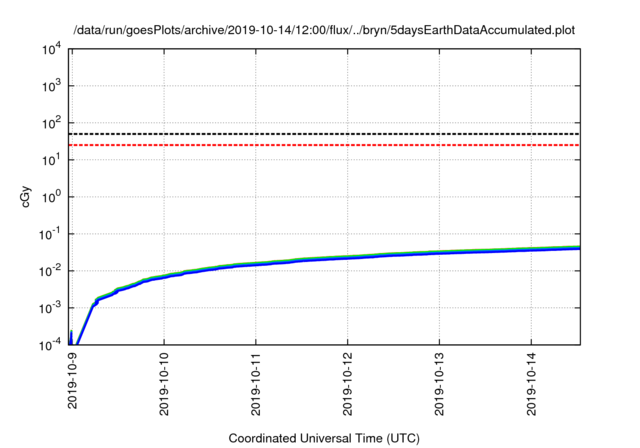The width and height of the screenshot is (640, 448).
Task: Select the 2019-10-13 date tick label
Action: pos(439,384)
